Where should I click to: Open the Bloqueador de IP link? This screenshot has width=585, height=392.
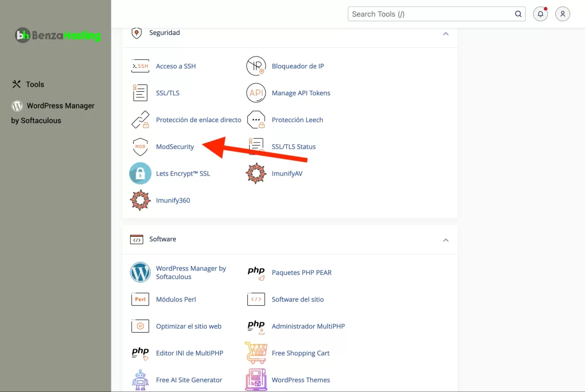pos(298,66)
